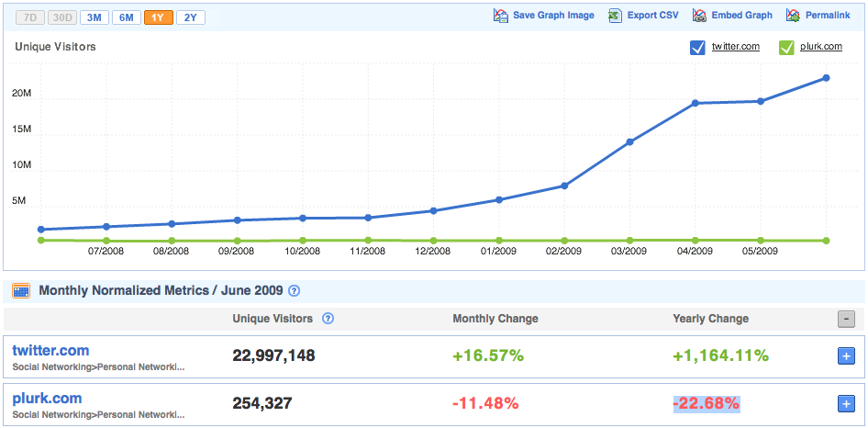Click twitter.com's final June 2009 data point
The height and width of the screenshot is (428, 868).
[826, 78]
